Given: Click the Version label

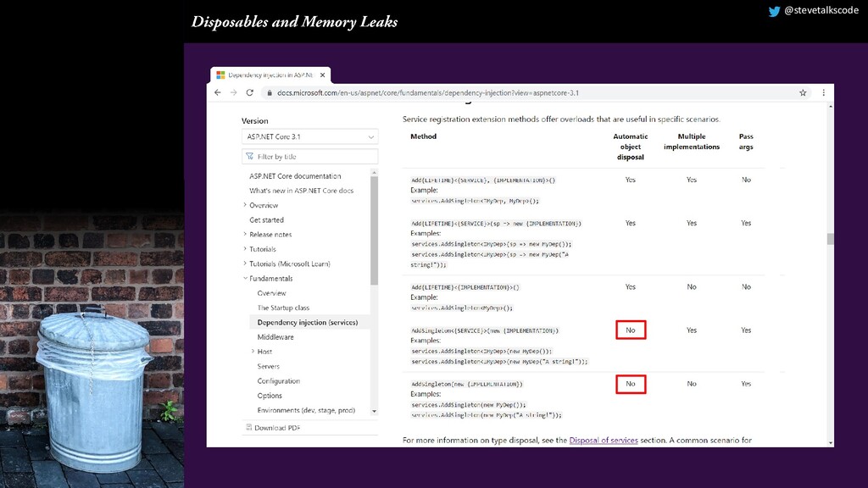Looking at the screenshot, I should 254,120.
